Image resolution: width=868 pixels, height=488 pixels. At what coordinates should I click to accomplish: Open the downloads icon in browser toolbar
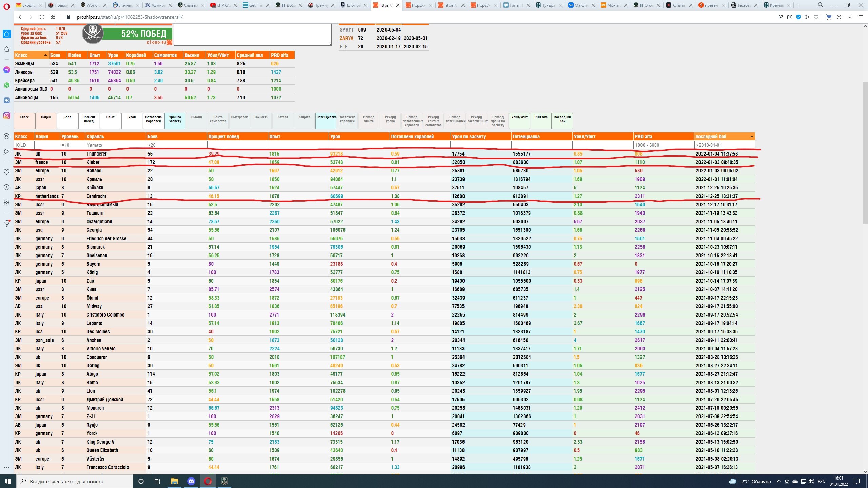tap(850, 17)
